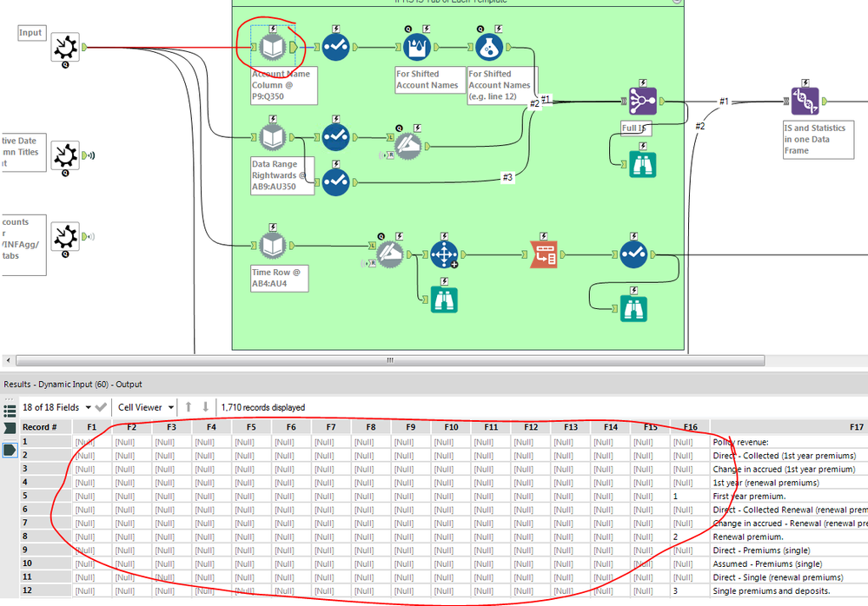Click the Join Multiple tool above Full IS
The height and width of the screenshot is (606, 868).
pos(643,102)
